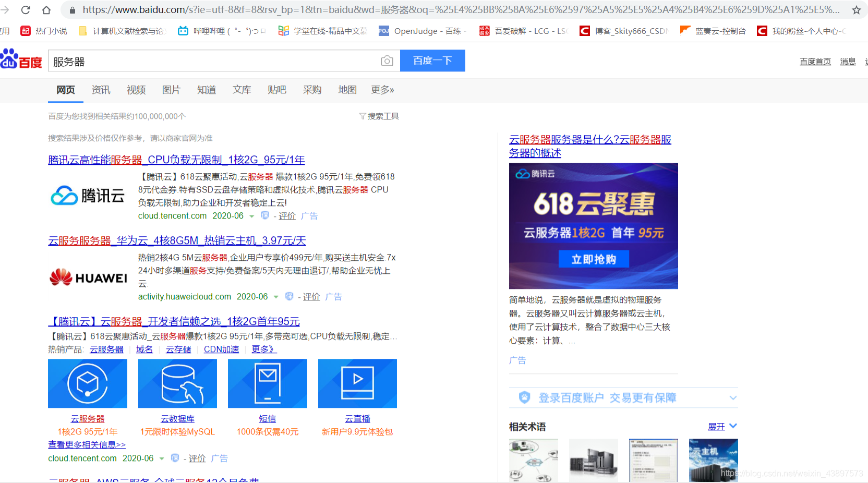Viewport: 868px width, 483px height.
Task: Click the 消息 link
Action: [x=848, y=62]
